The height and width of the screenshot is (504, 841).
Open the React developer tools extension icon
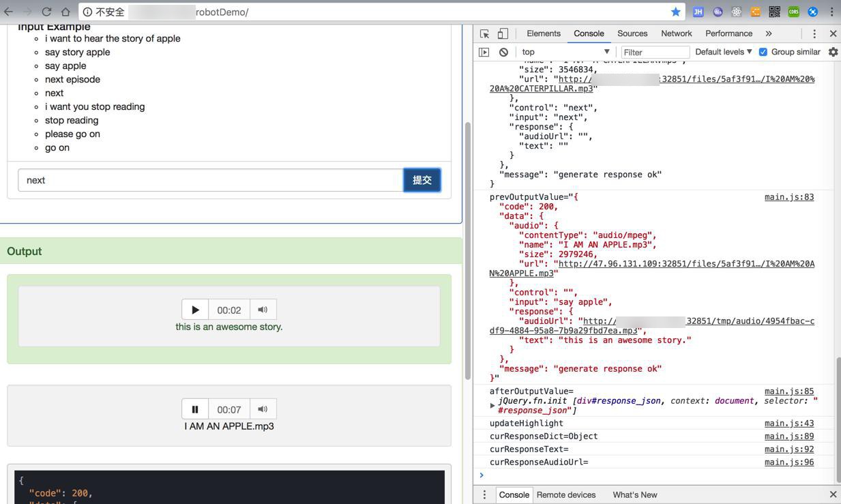[737, 12]
